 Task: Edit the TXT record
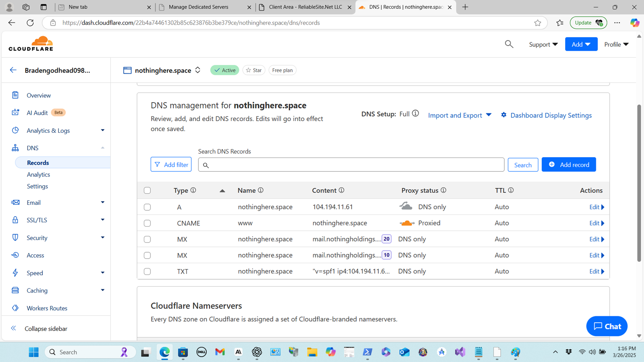[597, 271]
